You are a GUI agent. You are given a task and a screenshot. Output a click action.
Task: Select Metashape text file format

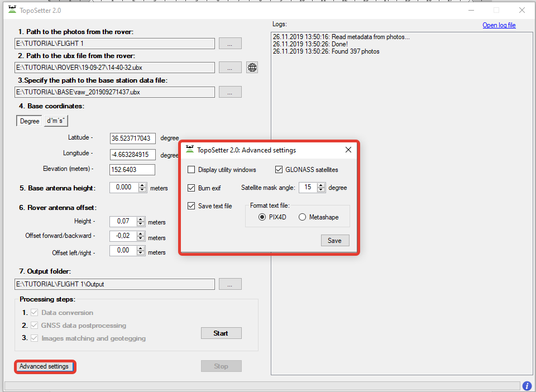click(x=303, y=217)
